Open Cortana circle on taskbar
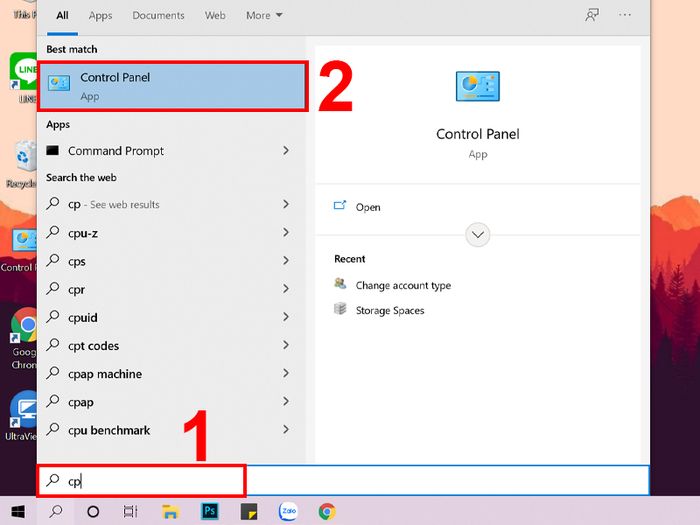 (93, 511)
